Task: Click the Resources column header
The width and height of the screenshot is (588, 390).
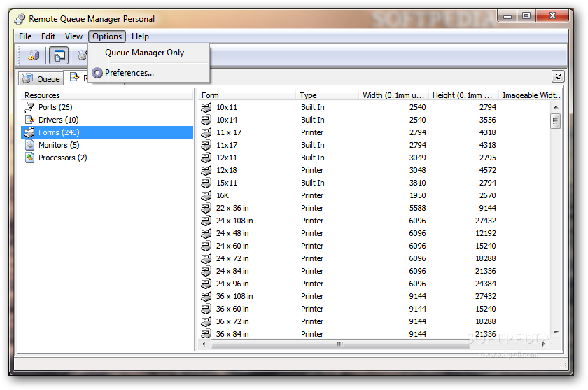Action: pos(107,95)
